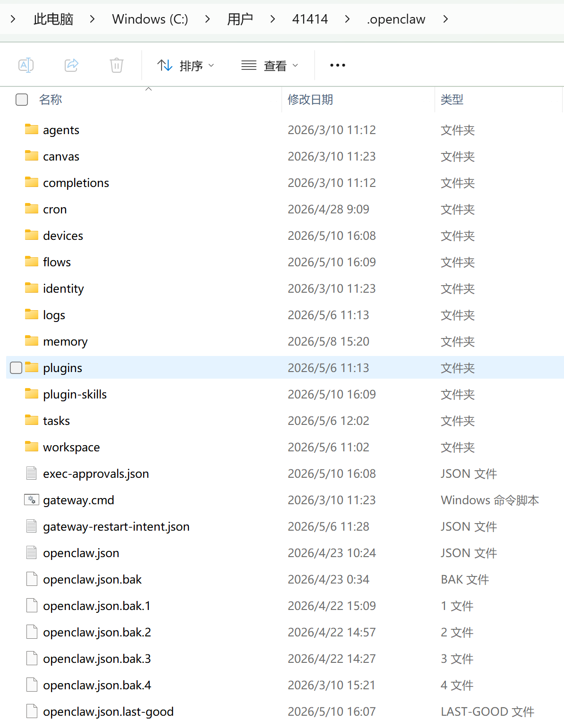This screenshot has height=728, width=564.
Task: Click file name openclaw.json.last-good
Action: pos(108,711)
